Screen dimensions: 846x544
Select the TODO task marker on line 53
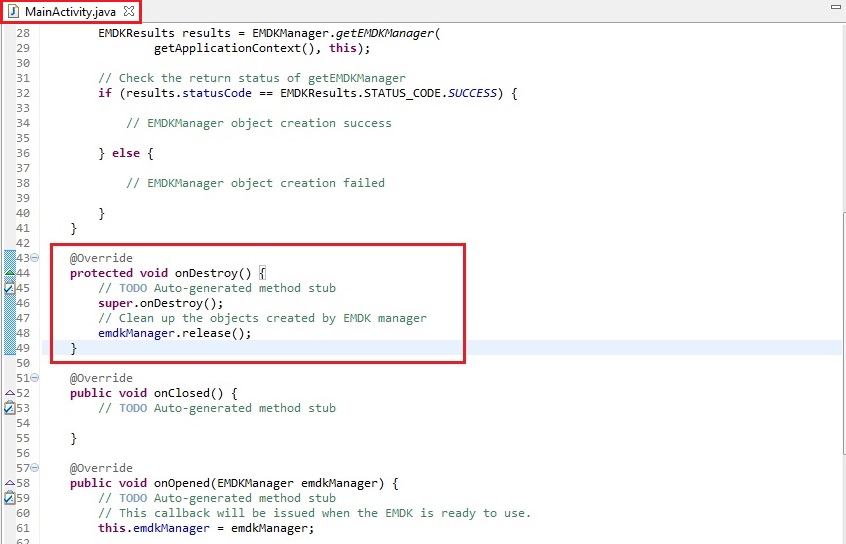click(x=10, y=408)
